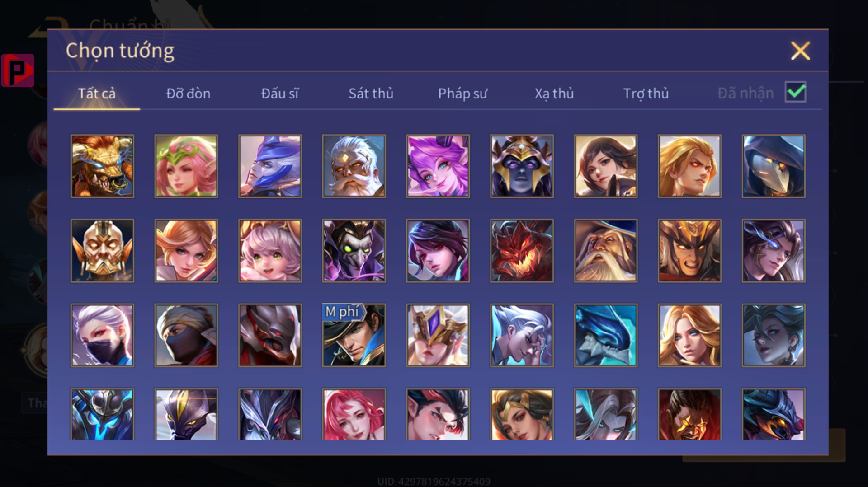Pick the red lava demon hero portrait
Image resolution: width=868 pixels, height=487 pixels.
pyautogui.click(x=522, y=251)
